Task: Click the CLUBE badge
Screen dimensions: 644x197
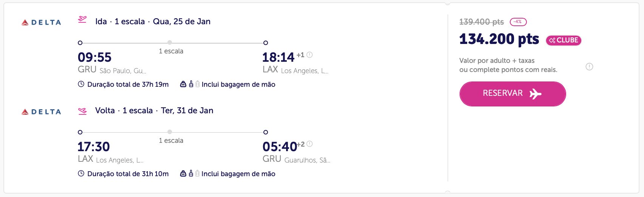Action: pyautogui.click(x=563, y=40)
